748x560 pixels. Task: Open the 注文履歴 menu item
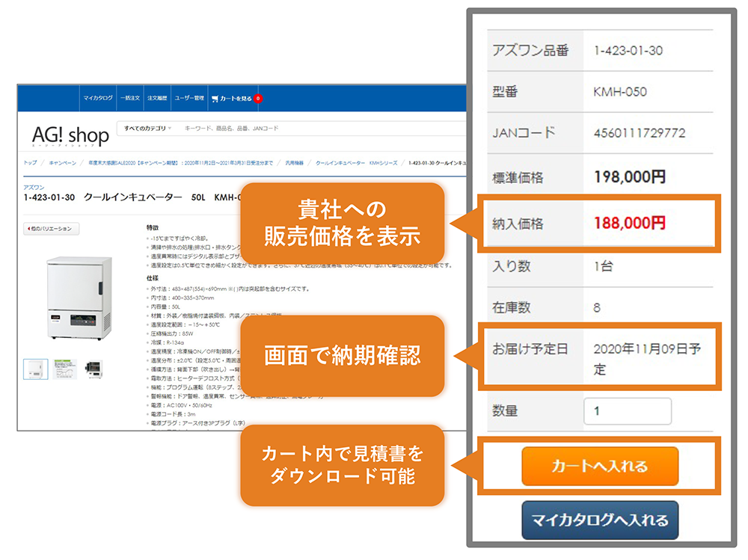157,98
